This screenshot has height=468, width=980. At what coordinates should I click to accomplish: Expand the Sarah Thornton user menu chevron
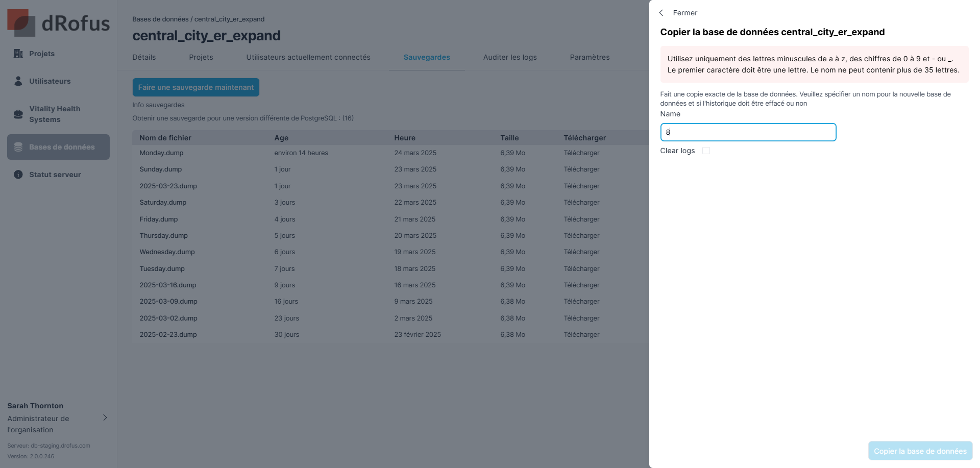click(105, 417)
